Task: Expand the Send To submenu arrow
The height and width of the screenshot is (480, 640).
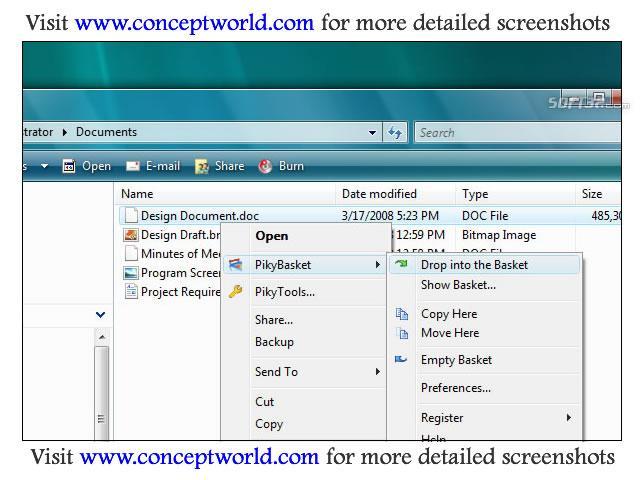Action: coord(378,371)
